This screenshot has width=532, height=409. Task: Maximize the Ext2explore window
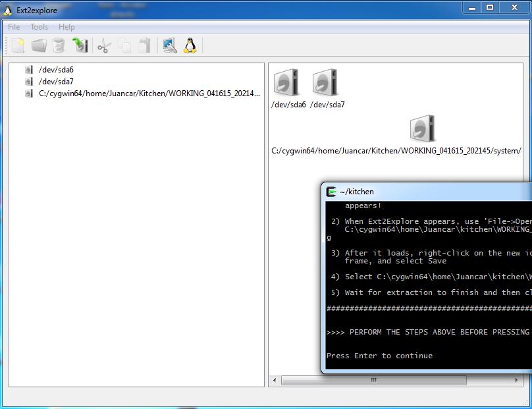point(490,7)
